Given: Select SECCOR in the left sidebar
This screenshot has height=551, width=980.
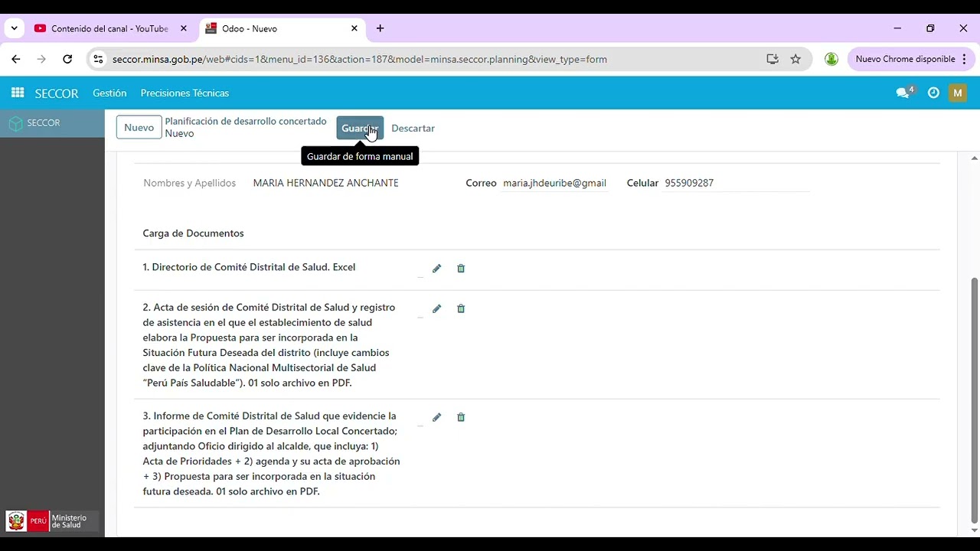Looking at the screenshot, I should pyautogui.click(x=52, y=123).
